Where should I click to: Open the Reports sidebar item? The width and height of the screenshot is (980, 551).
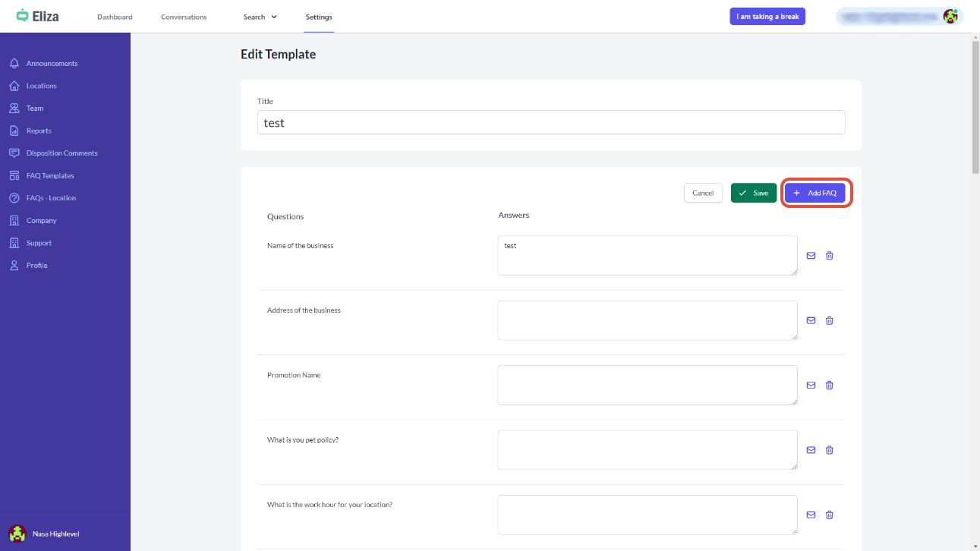(39, 131)
